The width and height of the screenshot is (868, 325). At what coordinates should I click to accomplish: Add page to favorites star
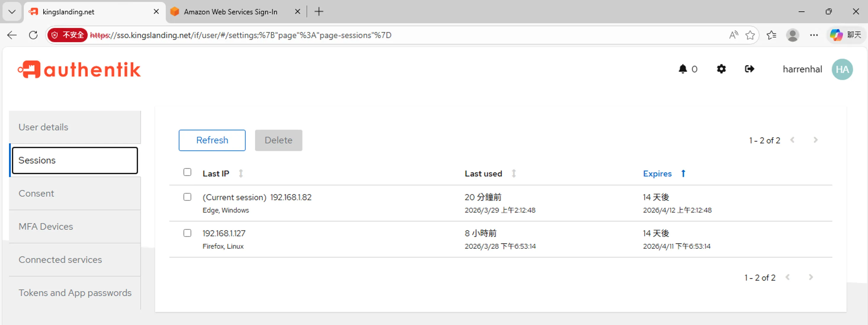[750, 35]
